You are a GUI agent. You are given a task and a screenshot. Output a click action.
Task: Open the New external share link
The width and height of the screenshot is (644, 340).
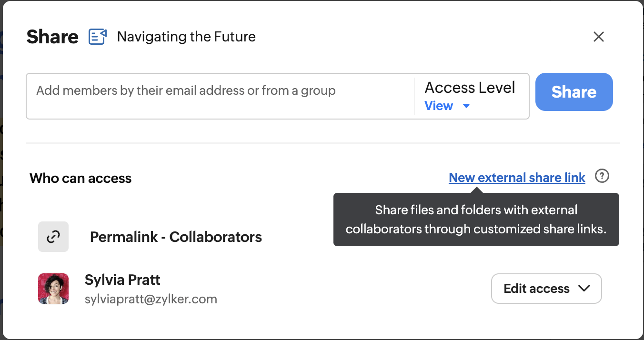click(x=517, y=178)
